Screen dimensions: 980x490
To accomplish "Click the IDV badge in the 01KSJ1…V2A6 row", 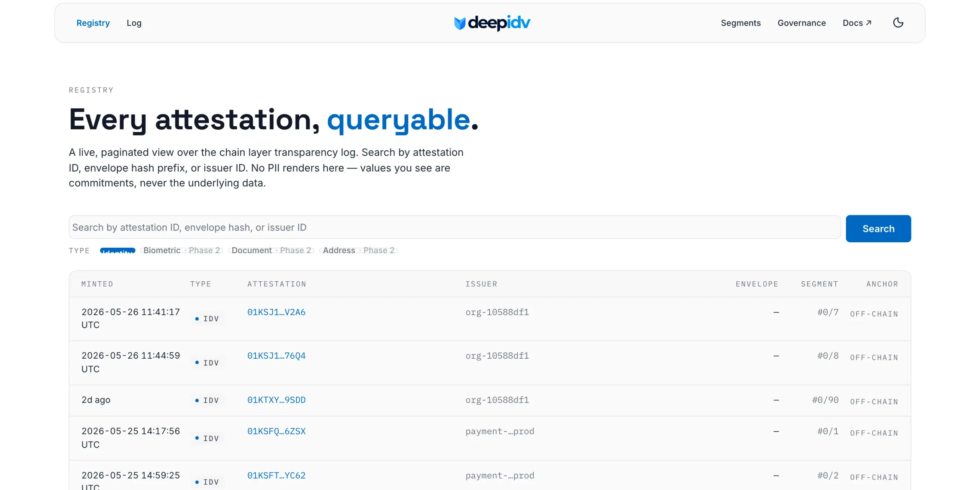I will click(207, 319).
